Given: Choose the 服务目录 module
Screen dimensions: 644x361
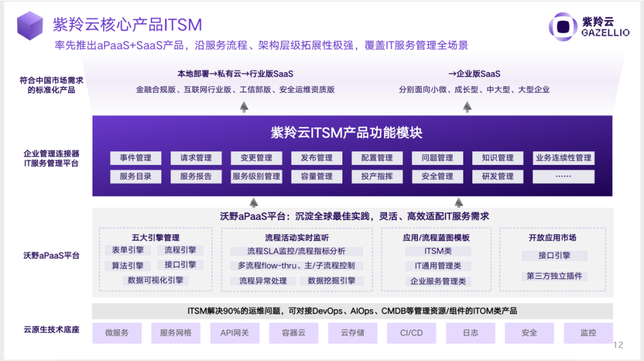Looking at the screenshot, I should [135, 176].
